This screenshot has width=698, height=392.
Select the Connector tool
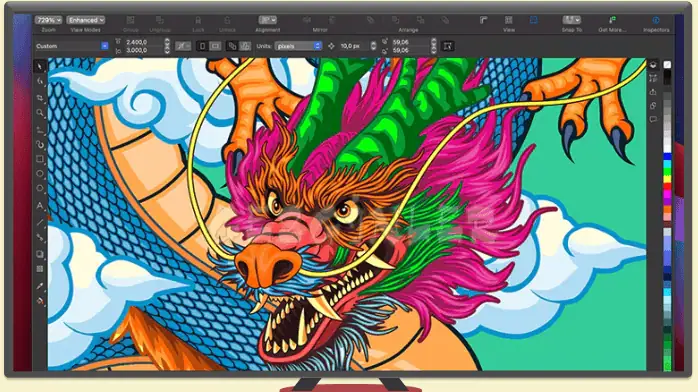pyautogui.click(x=40, y=238)
